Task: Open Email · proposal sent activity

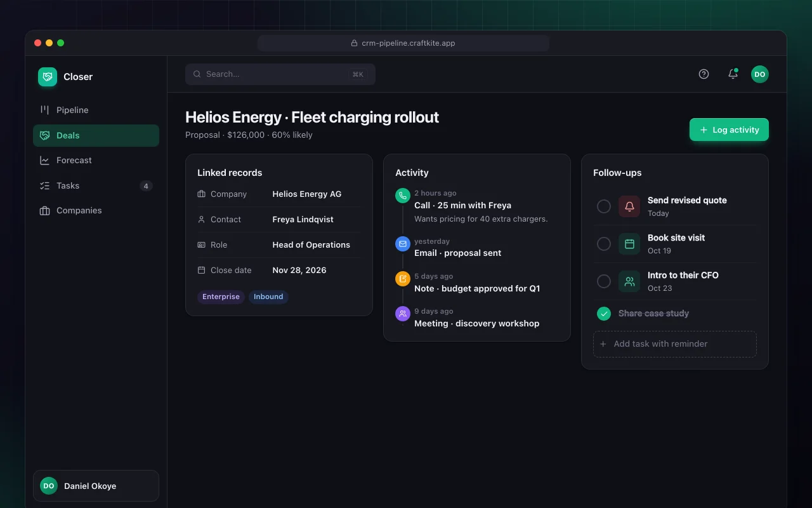Action: click(457, 253)
